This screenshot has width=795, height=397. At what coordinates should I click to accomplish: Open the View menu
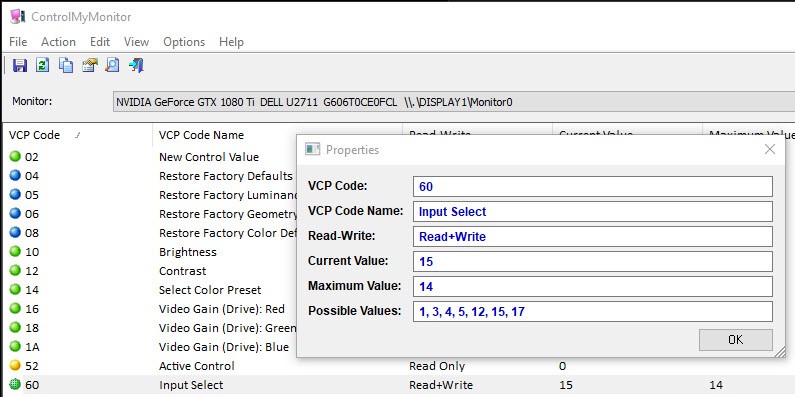(136, 42)
